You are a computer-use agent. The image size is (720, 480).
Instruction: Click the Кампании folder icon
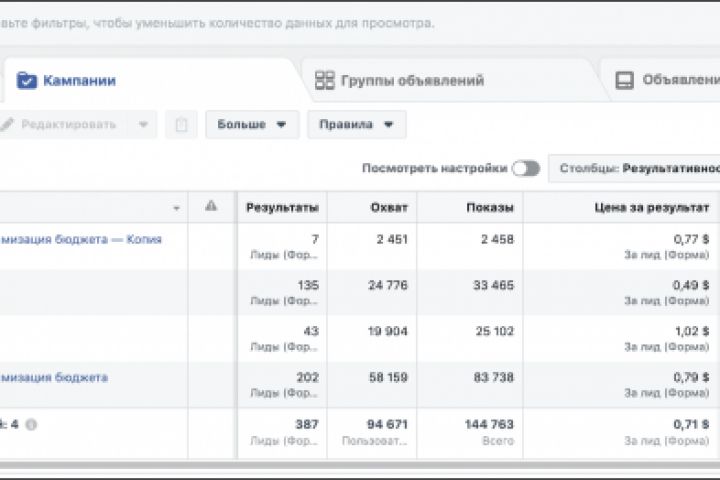(27, 81)
